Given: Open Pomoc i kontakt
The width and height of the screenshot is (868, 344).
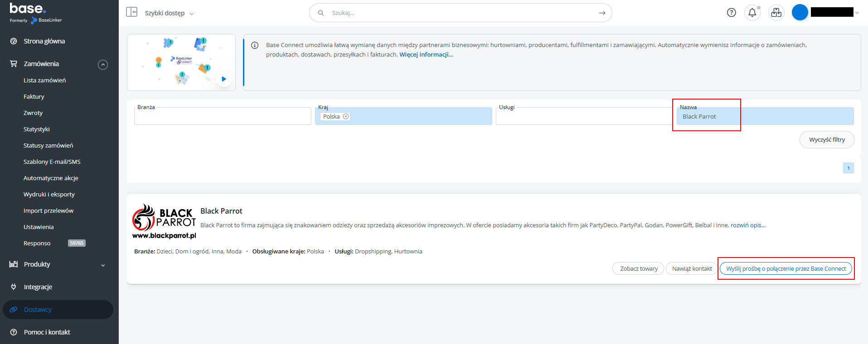Looking at the screenshot, I should tap(47, 332).
